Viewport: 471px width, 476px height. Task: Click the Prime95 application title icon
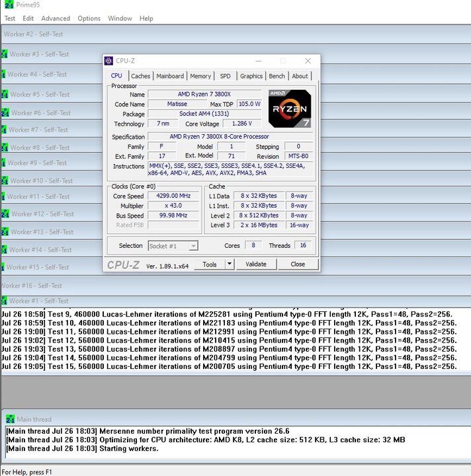[x=9, y=4]
